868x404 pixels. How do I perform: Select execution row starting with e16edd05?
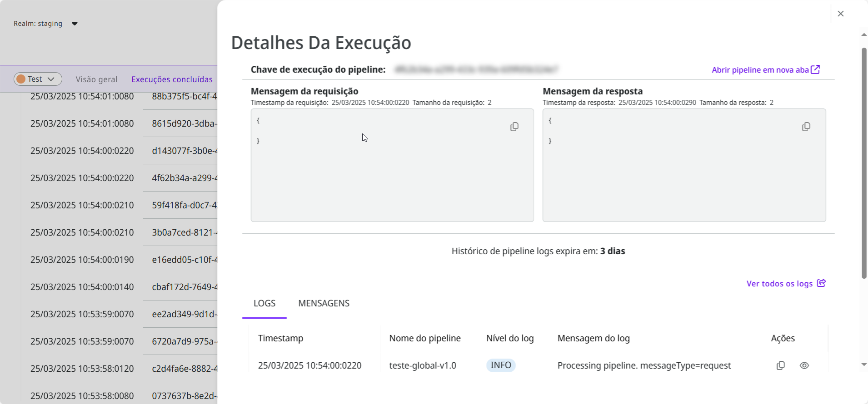tap(184, 260)
